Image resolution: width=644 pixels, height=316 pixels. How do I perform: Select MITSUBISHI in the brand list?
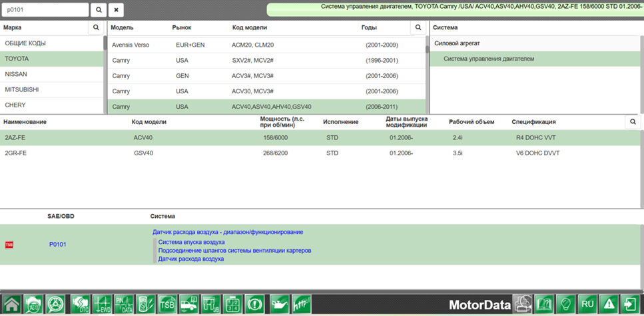coord(52,89)
